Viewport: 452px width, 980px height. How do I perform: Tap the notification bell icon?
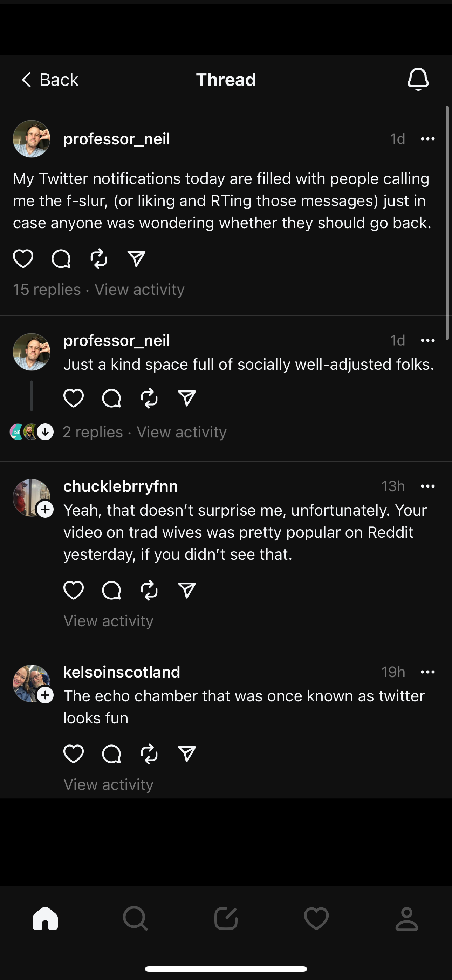click(x=418, y=79)
